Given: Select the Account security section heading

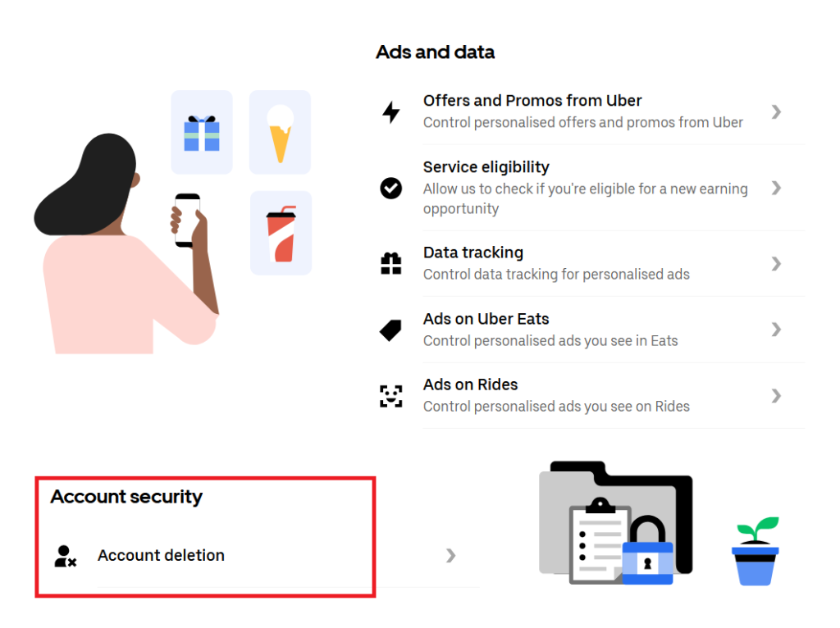Looking at the screenshot, I should (x=126, y=497).
